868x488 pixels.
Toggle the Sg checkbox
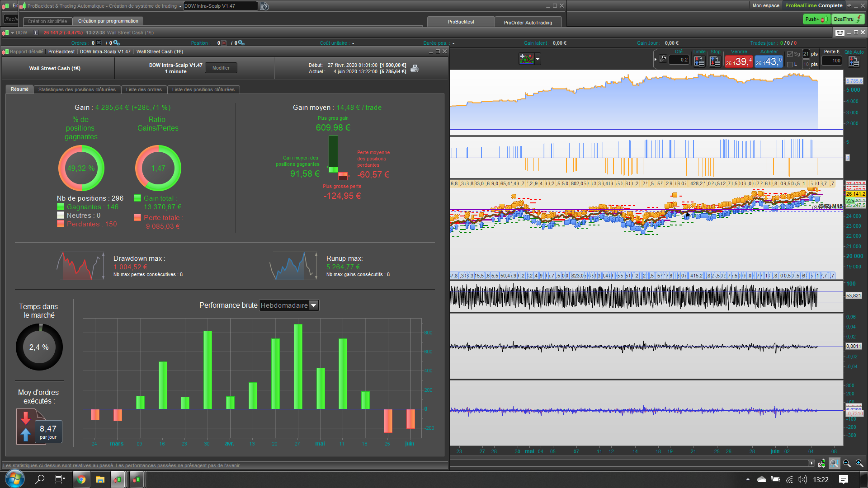click(790, 54)
